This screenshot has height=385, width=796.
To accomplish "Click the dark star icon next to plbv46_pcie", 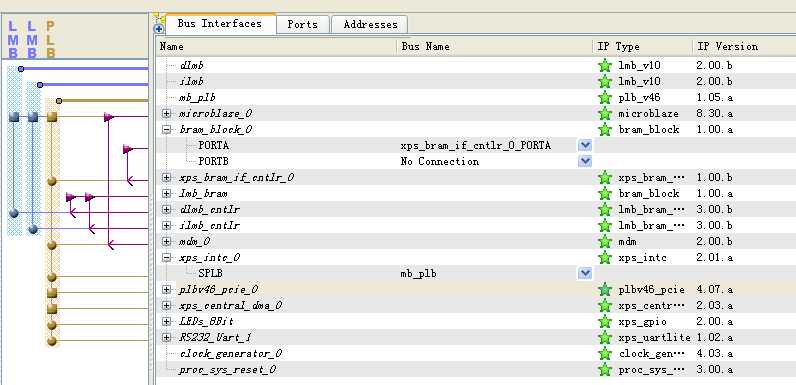I will 605,290.
